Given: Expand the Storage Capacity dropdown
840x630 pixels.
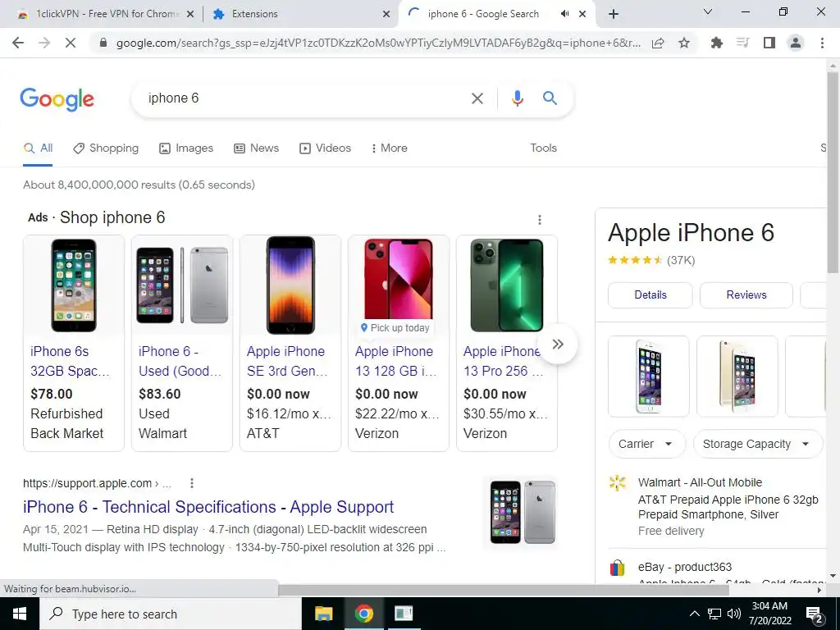Looking at the screenshot, I should coord(757,444).
